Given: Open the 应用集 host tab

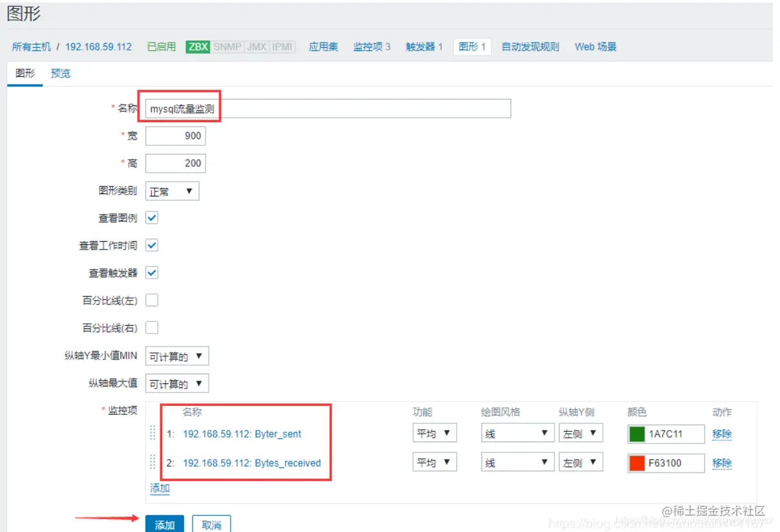Looking at the screenshot, I should click(x=323, y=47).
